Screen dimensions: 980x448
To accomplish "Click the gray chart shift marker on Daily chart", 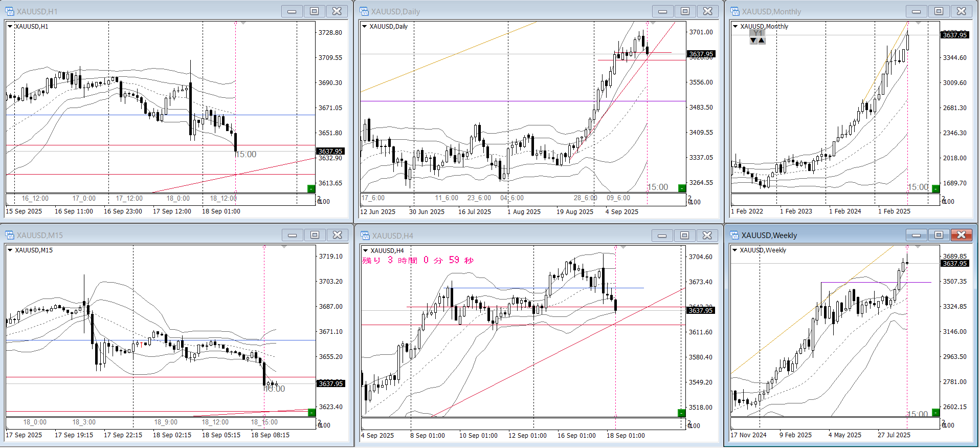I will [x=653, y=23].
